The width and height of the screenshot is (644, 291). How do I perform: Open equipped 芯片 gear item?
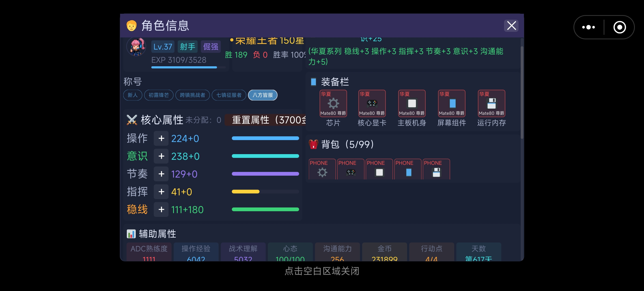[333, 103]
